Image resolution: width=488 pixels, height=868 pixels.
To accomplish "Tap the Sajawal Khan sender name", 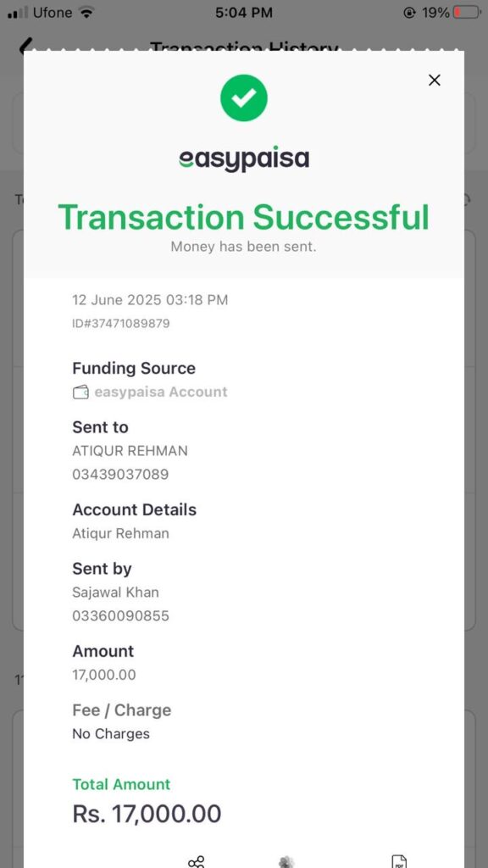I will coord(115,592).
